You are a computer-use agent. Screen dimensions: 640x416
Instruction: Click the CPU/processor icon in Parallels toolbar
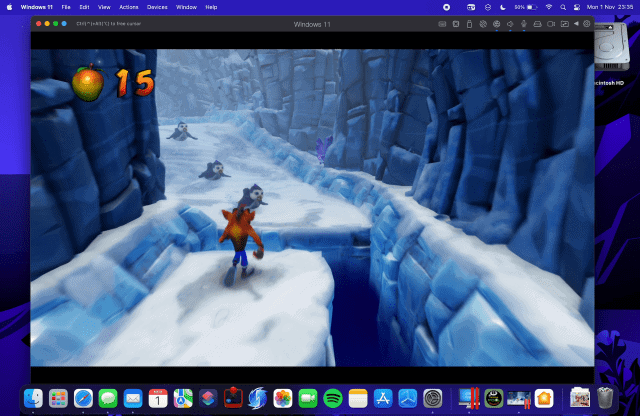456,24
